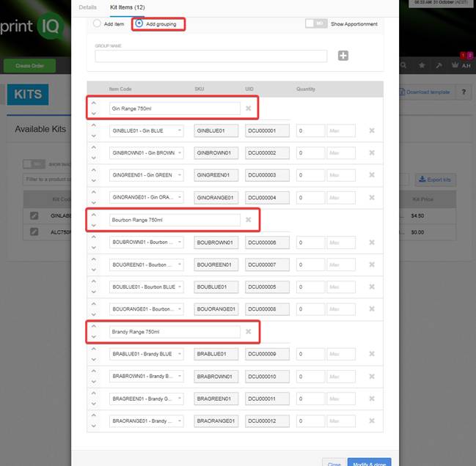
Task: Open the BRABLUE01 - Brandy BLUE dropdown
Action: [147, 354]
